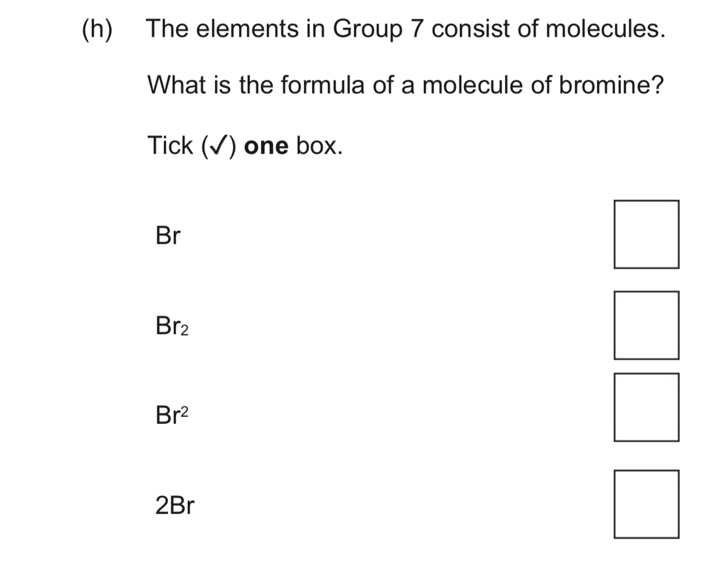Click the bold word 'one'
728x574 pixels.
266,146
